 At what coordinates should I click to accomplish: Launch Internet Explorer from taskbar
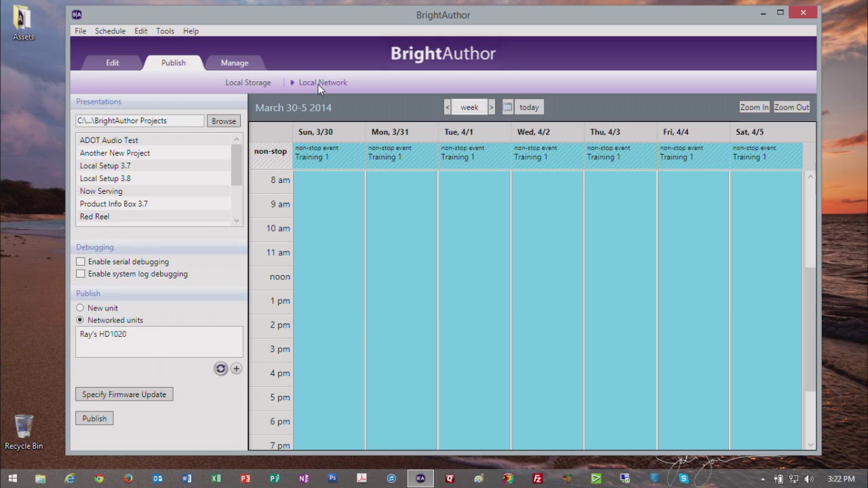pyautogui.click(x=70, y=479)
